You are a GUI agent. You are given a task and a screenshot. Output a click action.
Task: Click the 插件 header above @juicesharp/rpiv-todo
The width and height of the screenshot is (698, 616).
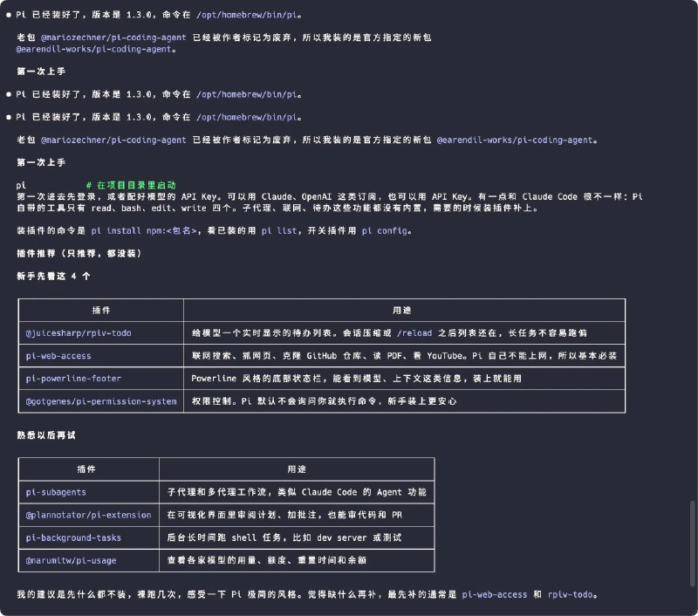click(x=101, y=311)
